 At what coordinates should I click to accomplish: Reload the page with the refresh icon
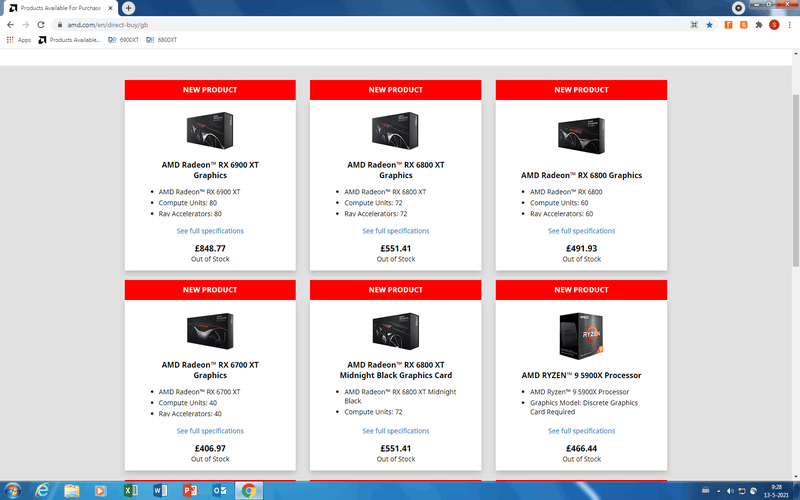(41, 24)
